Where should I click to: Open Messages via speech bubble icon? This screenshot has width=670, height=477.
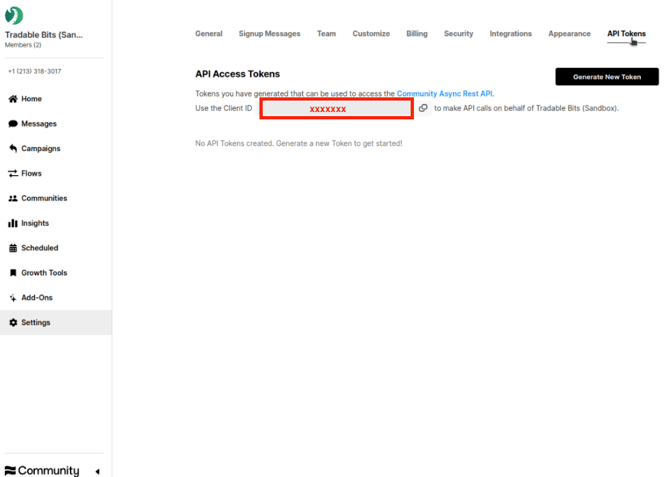[13, 124]
